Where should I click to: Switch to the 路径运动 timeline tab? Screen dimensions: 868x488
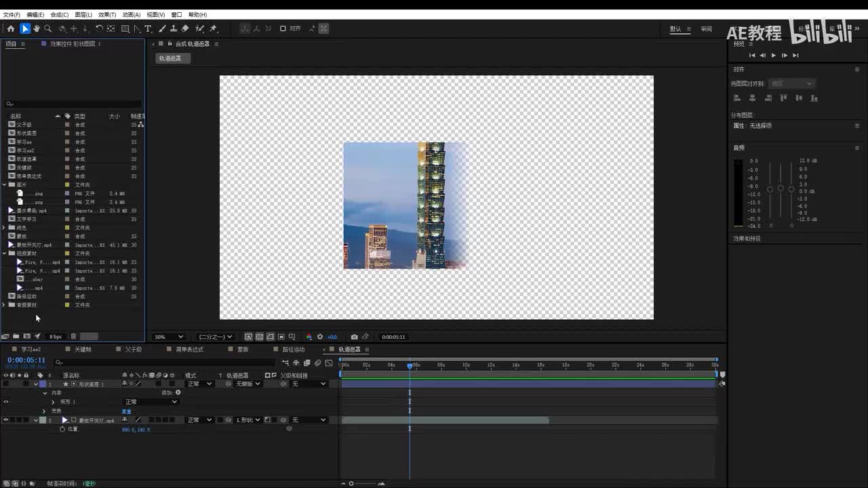pos(294,350)
